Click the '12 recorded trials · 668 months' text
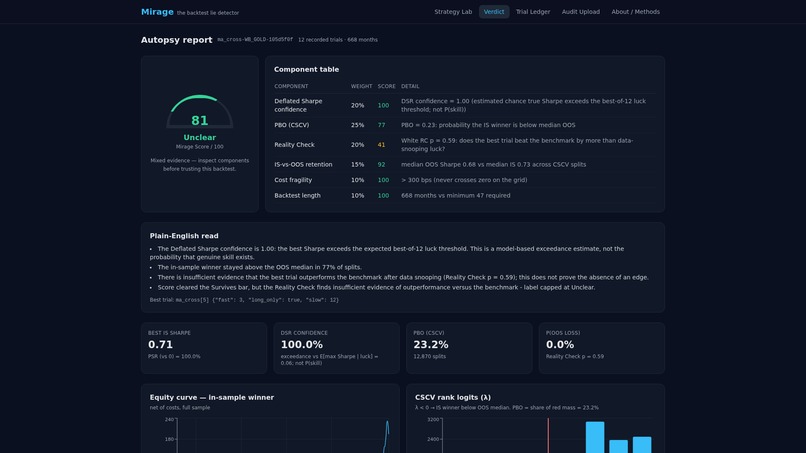806x453 pixels. 338,40
